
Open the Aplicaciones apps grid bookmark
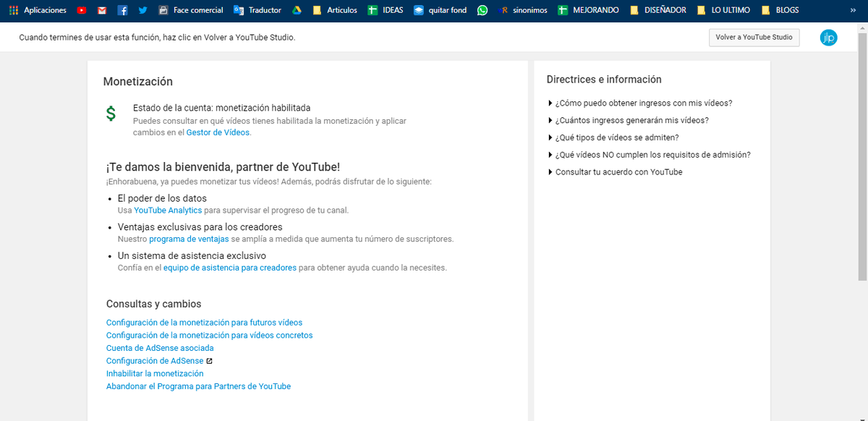pos(38,10)
